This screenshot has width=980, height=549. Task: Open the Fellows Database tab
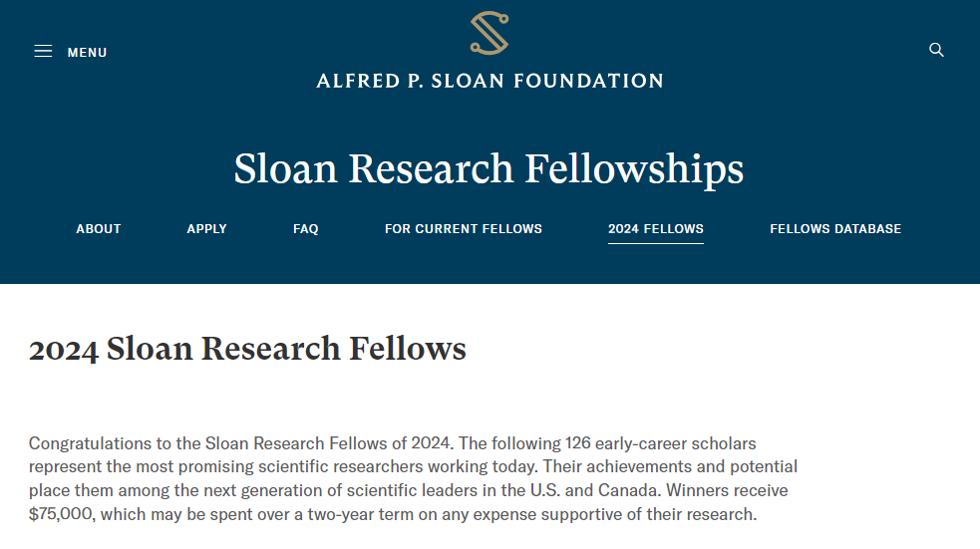coord(835,228)
